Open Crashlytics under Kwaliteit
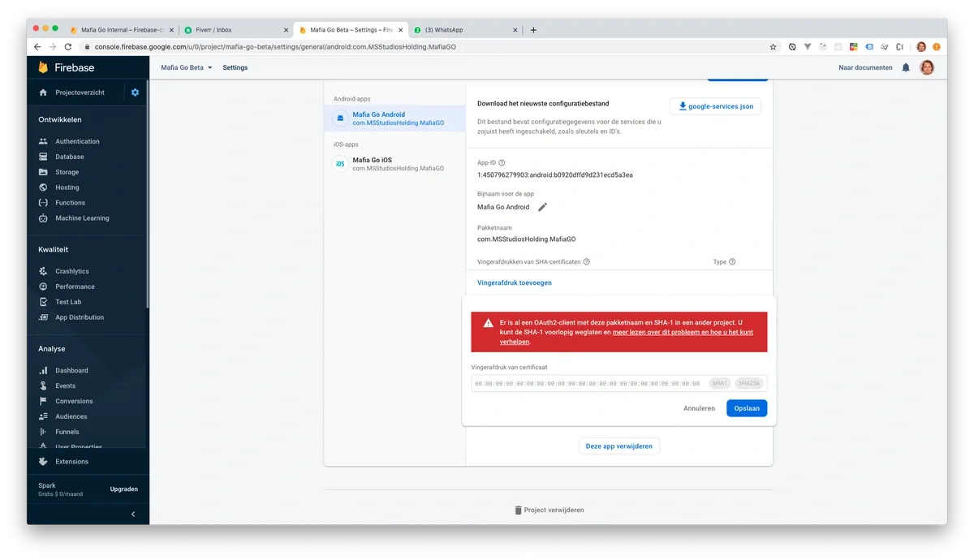Screen dimensions: 974x560 (72, 271)
